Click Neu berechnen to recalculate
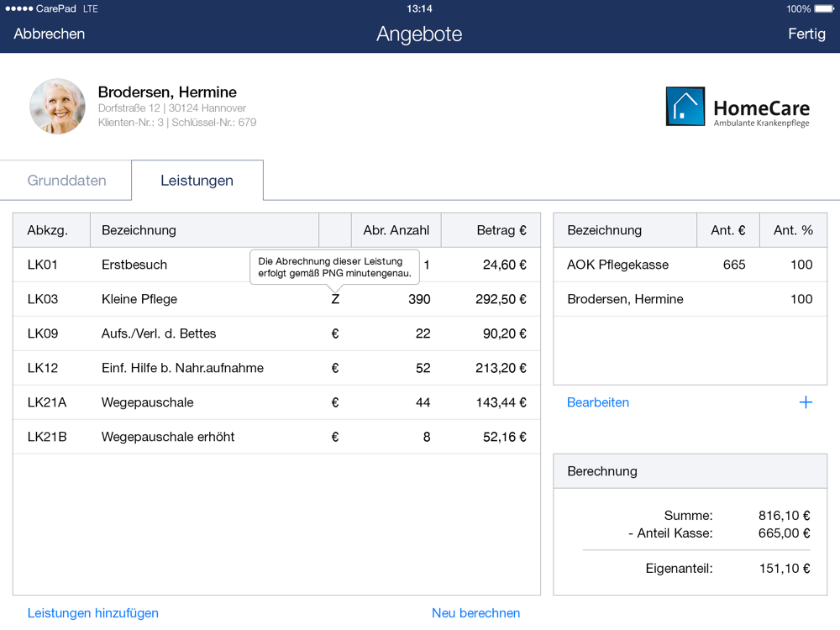Screen dimensions: 840x630 coord(475,613)
